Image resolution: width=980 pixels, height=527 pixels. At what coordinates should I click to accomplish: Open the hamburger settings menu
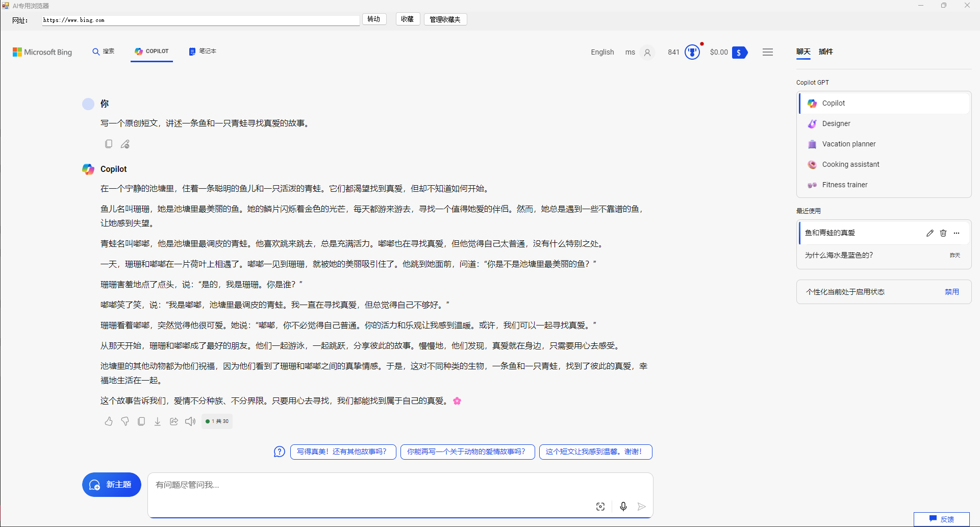[768, 52]
